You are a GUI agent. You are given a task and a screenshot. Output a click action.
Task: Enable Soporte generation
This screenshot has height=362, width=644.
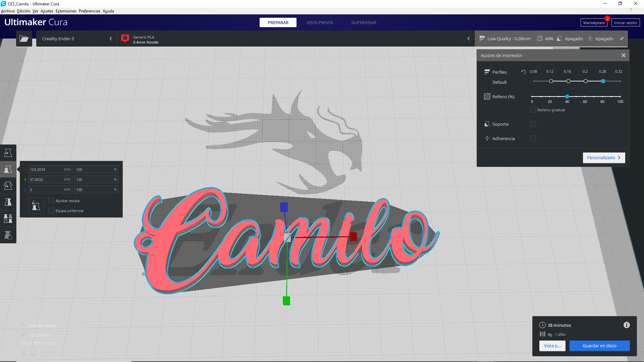pos(533,124)
